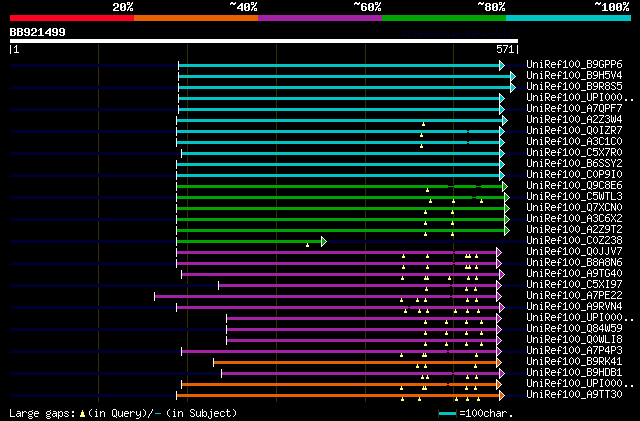Select the UniRef100_C5WTL3 label
Image resolution: width=640 pixels, height=421 pixels.
pyautogui.click(x=574, y=197)
